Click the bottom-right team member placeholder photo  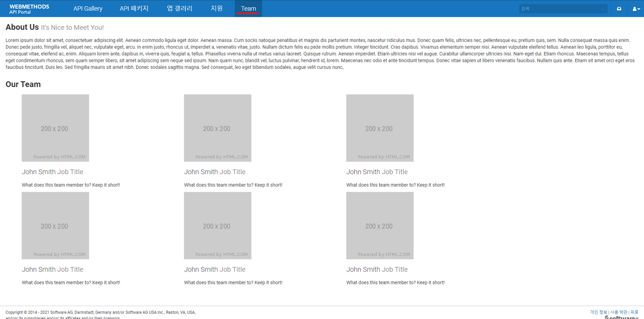point(380,225)
